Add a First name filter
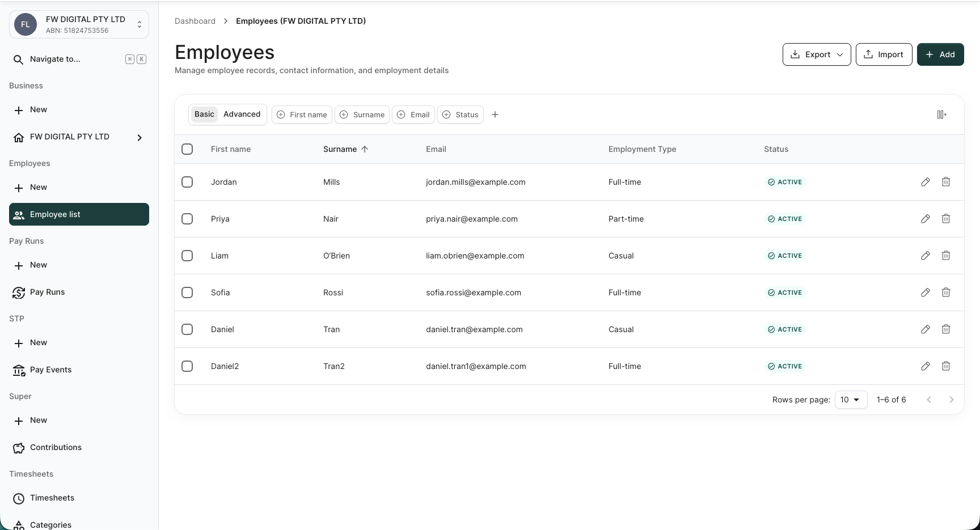The width and height of the screenshot is (980, 530). (x=302, y=115)
